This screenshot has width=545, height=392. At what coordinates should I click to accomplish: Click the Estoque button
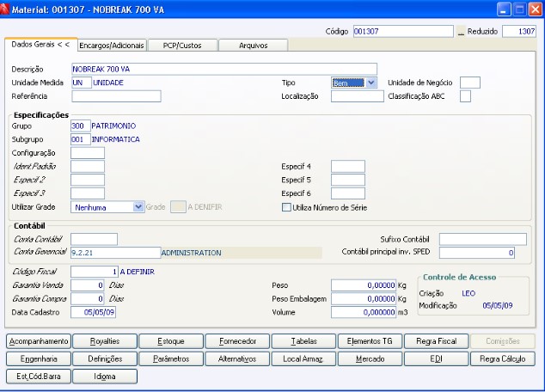coord(171,341)
